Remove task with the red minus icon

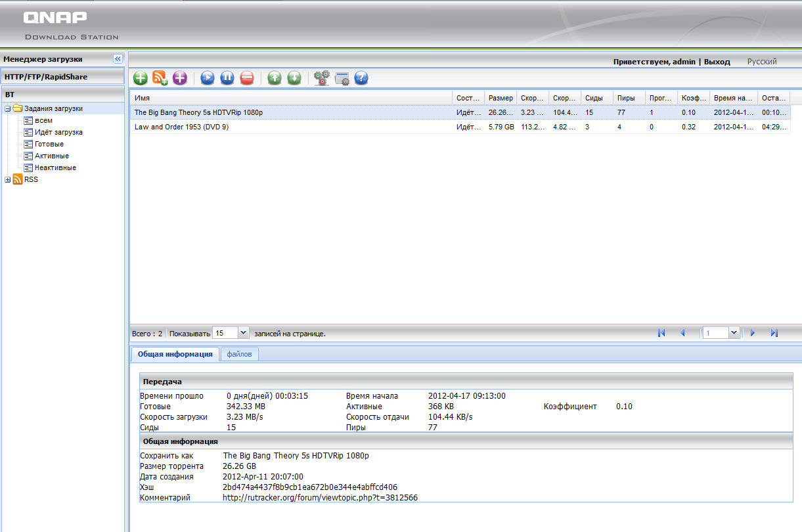(247, 78)
